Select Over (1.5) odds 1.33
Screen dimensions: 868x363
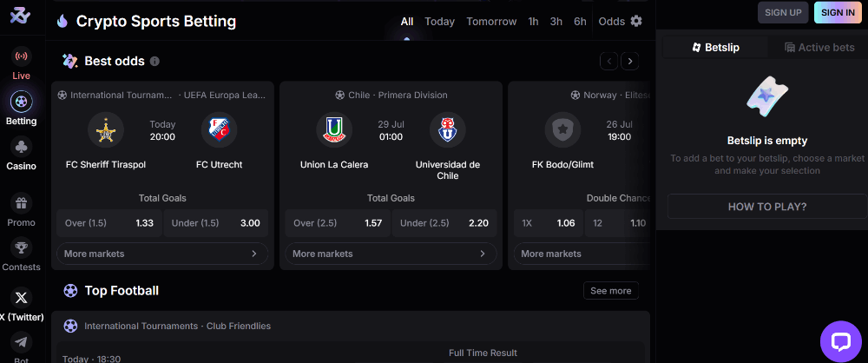(x=109, y=223)
